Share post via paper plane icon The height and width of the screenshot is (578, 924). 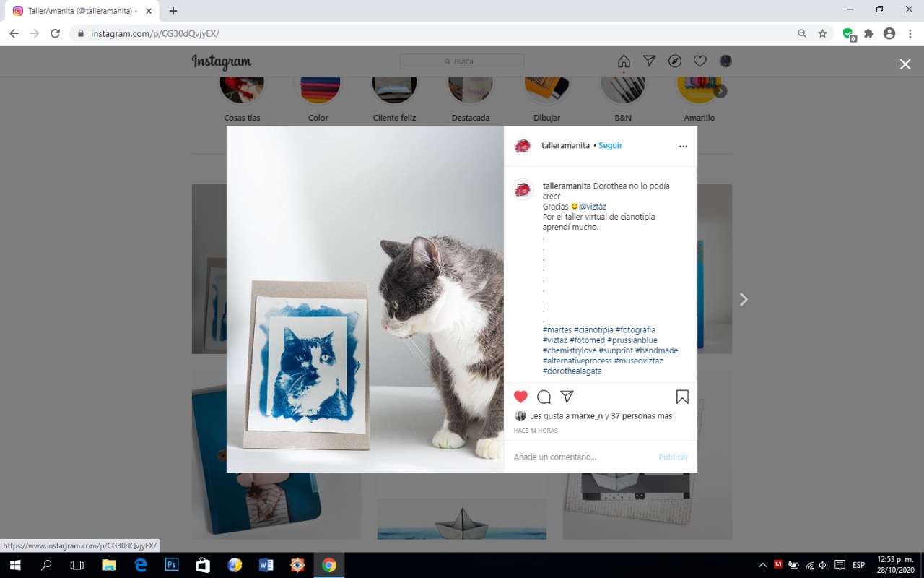[567, 397]
